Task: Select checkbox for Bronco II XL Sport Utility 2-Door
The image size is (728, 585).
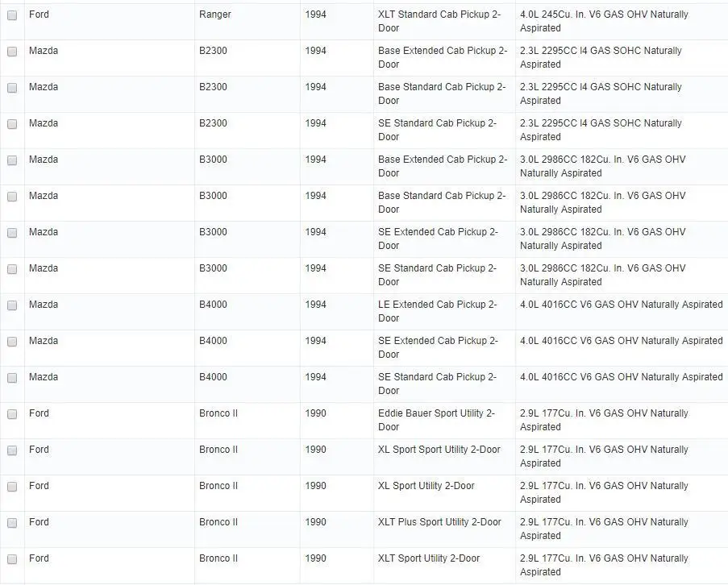Action: coord(12,486)
